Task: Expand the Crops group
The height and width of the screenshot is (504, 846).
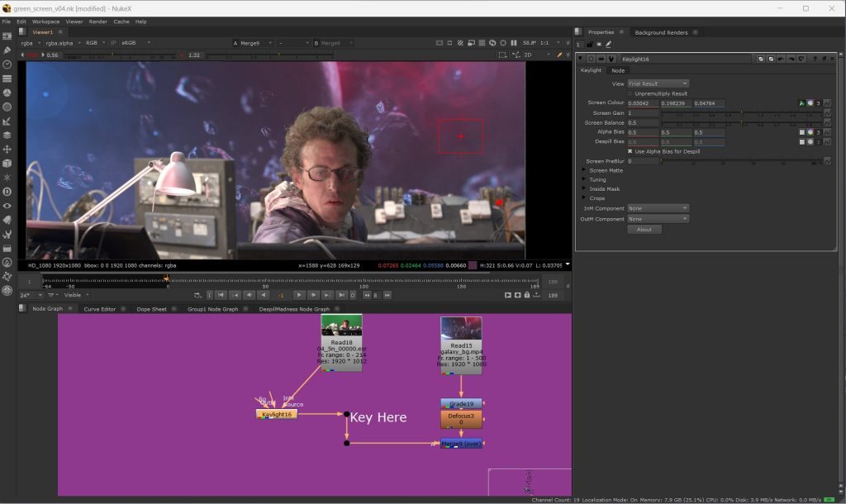Action: click(x=584, y=198)
